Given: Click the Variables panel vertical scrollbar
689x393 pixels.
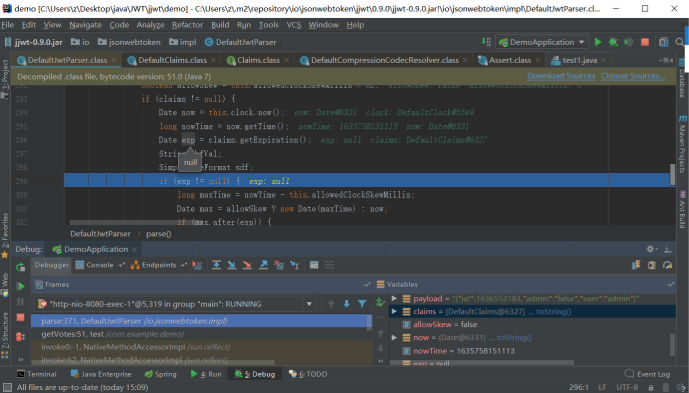Looking at the screenshot, I should [x=672, y=344].
